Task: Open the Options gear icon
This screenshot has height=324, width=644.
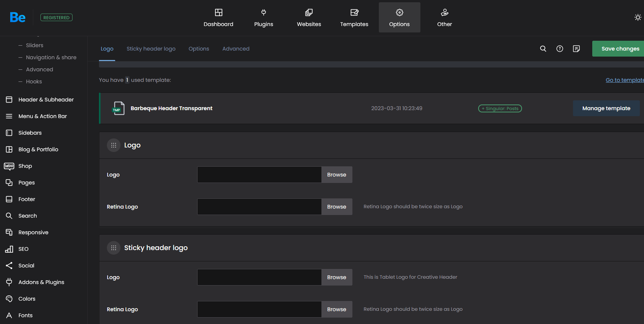Action: tap(400, 12)
